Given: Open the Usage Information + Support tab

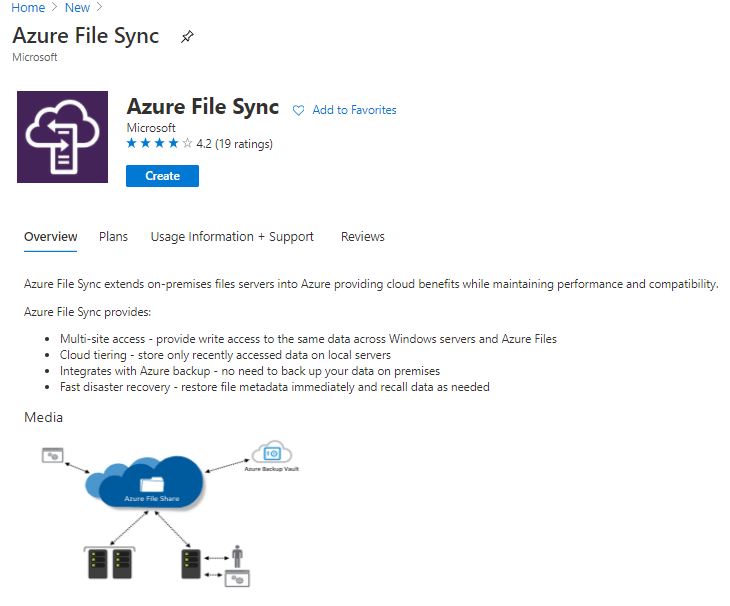Looking at the screenshot, I should 232,237.
